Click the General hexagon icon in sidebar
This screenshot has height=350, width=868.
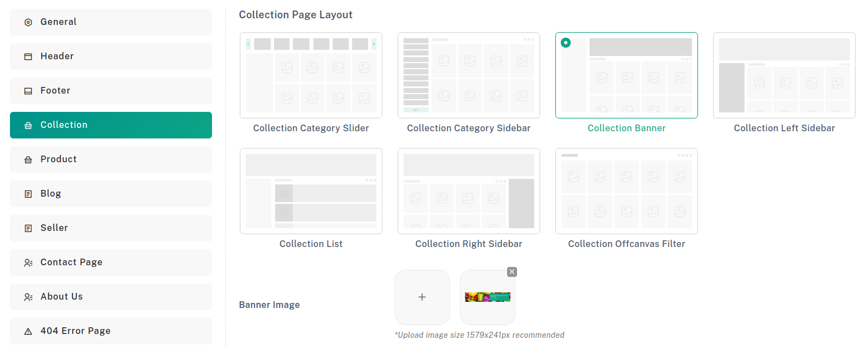pos(28,22)
